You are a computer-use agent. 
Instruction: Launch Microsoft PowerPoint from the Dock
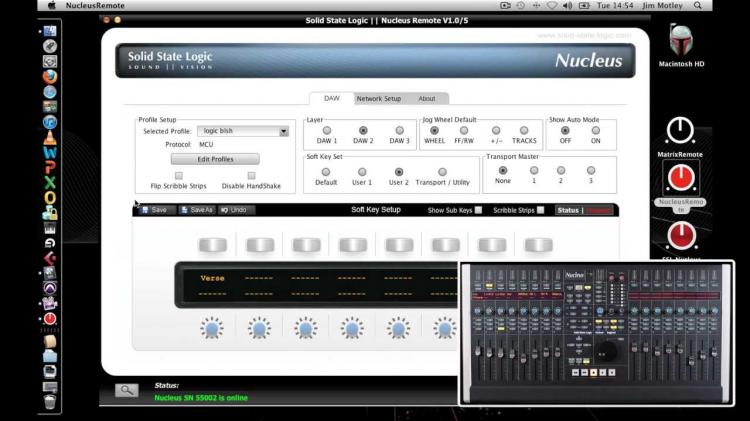pos(50,168)
